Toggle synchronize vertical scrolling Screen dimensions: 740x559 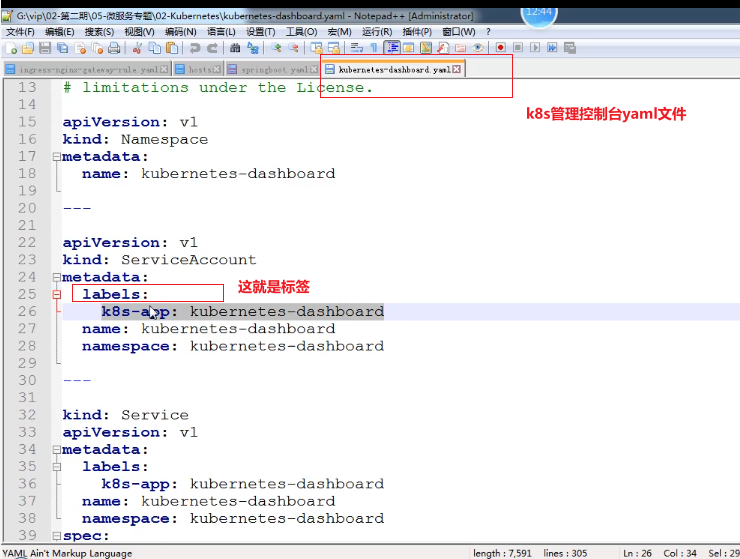[x=316, y=48]
